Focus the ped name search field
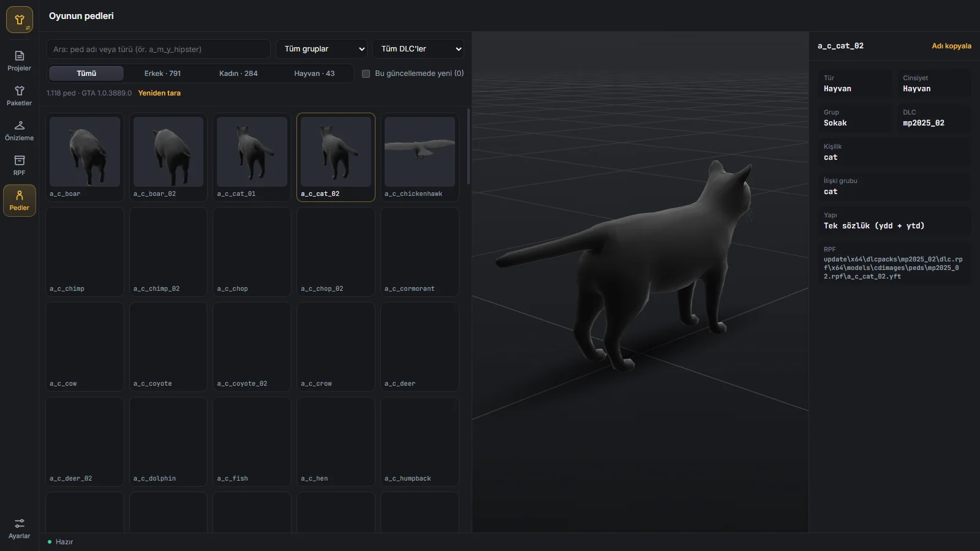The height and width of the screenshot is (551, 980). click(159, 49)
